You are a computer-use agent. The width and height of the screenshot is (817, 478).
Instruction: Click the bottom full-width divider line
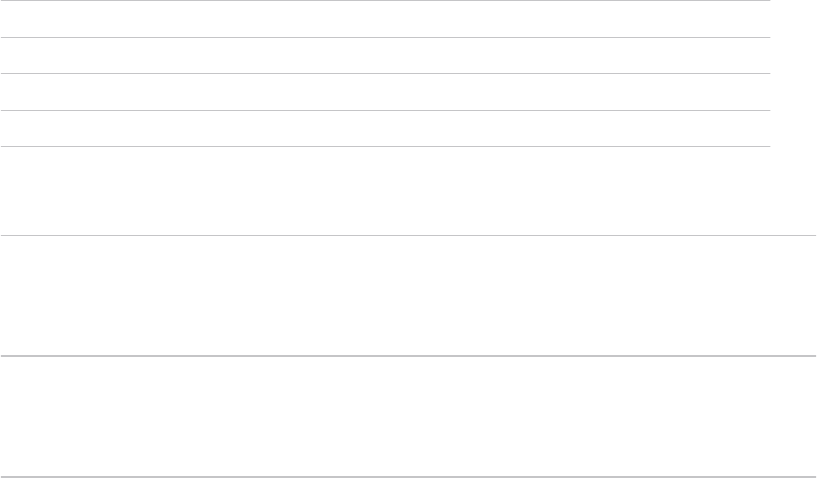point(408,476)
